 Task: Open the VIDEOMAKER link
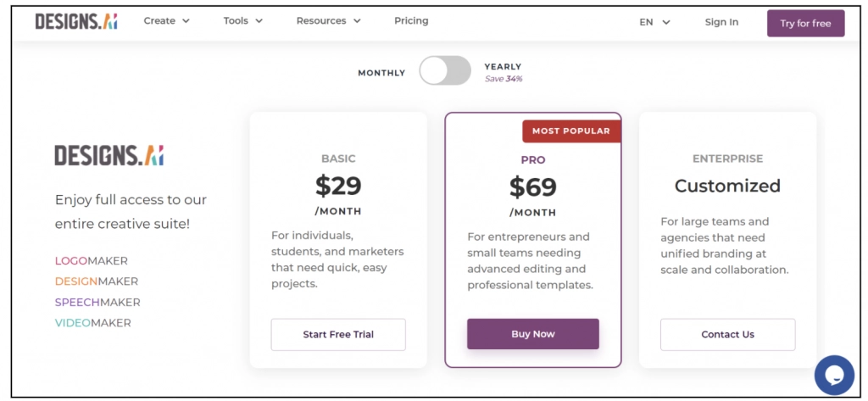(x=93, y=323)
